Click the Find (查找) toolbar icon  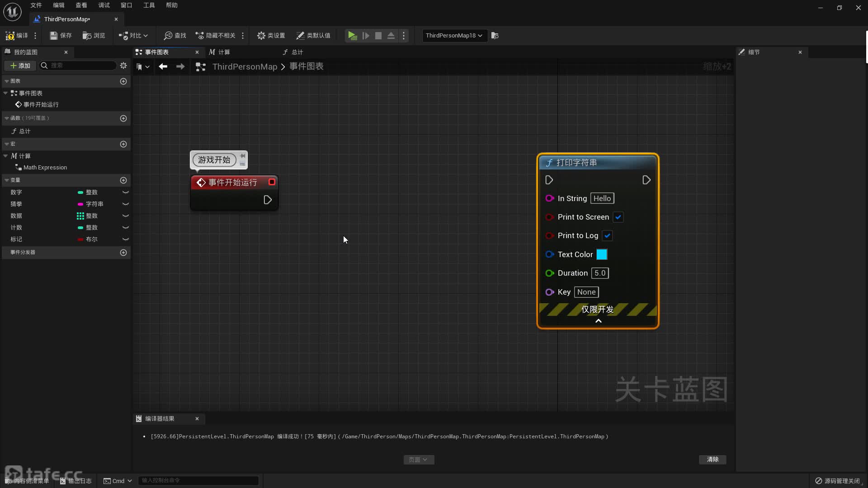tap(175, 35)
